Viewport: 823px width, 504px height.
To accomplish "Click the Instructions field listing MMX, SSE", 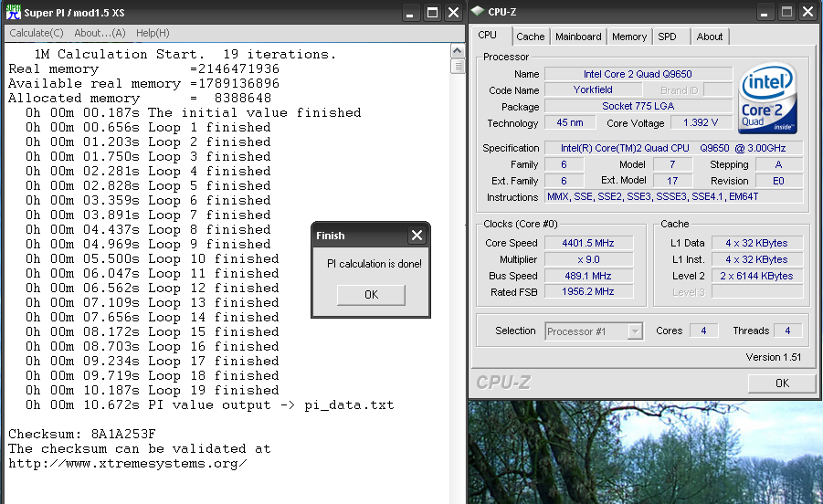I will (673, 196).
